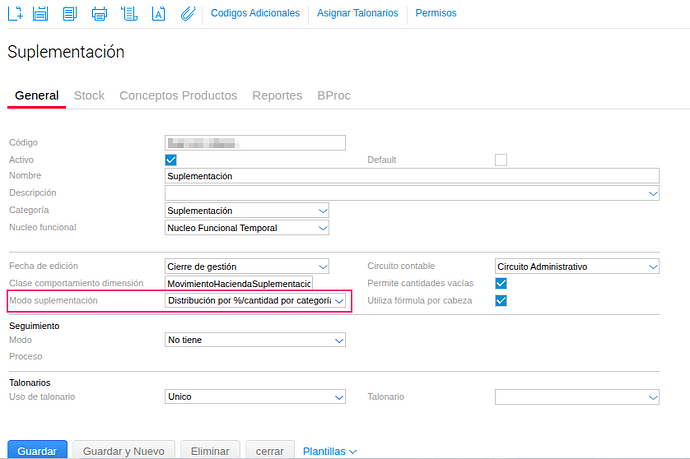Open the Uso de talonario dropdown
Screen dimensions: 690x459
pos(255,397)
